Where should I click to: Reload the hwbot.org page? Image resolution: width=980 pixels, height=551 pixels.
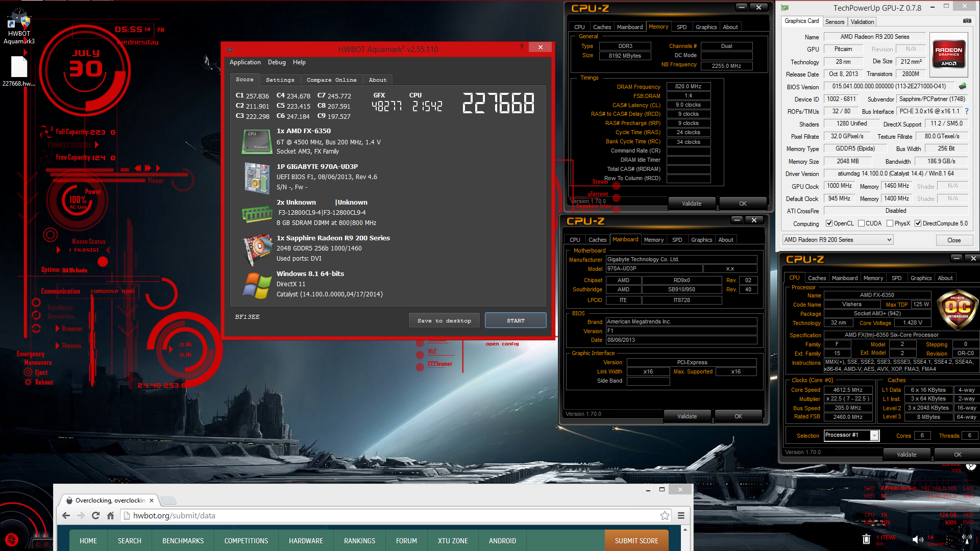pyautogui.click(x=95, y=515)
